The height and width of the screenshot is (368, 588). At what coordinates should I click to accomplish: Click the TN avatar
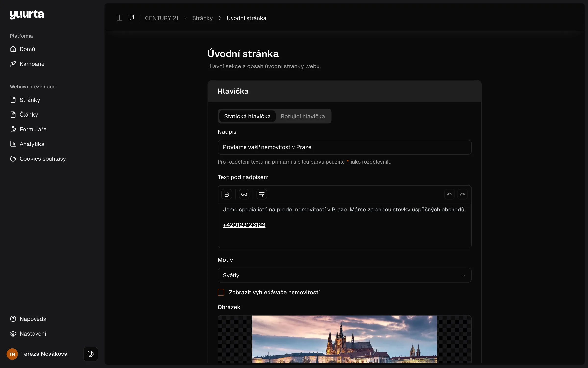[12, 354]
